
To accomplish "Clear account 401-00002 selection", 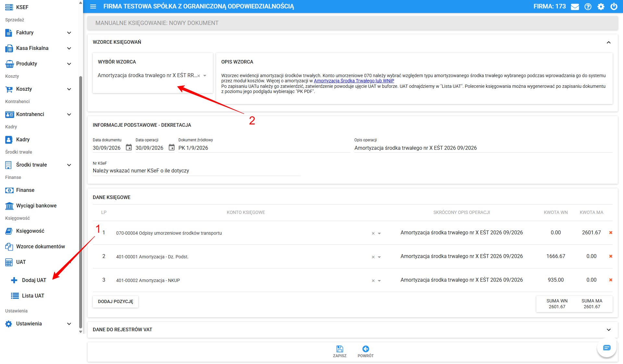I will click(373, 281).
